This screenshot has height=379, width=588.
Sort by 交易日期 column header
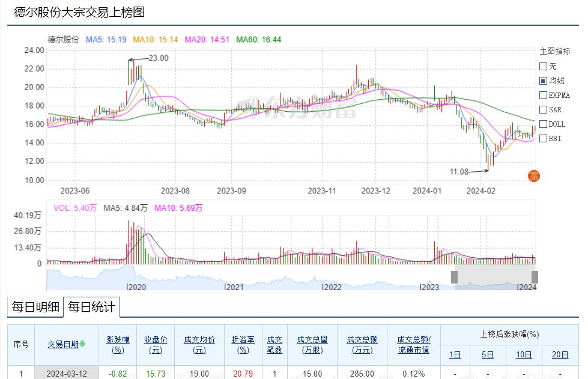[x=63, y=345]
